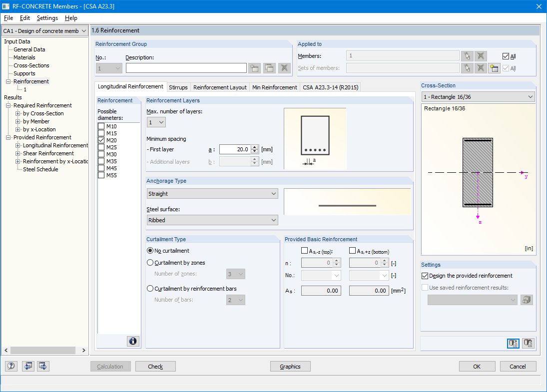Click the Graphics button
The width and height of the screenshot is (547, 392).
click(290, 366)
